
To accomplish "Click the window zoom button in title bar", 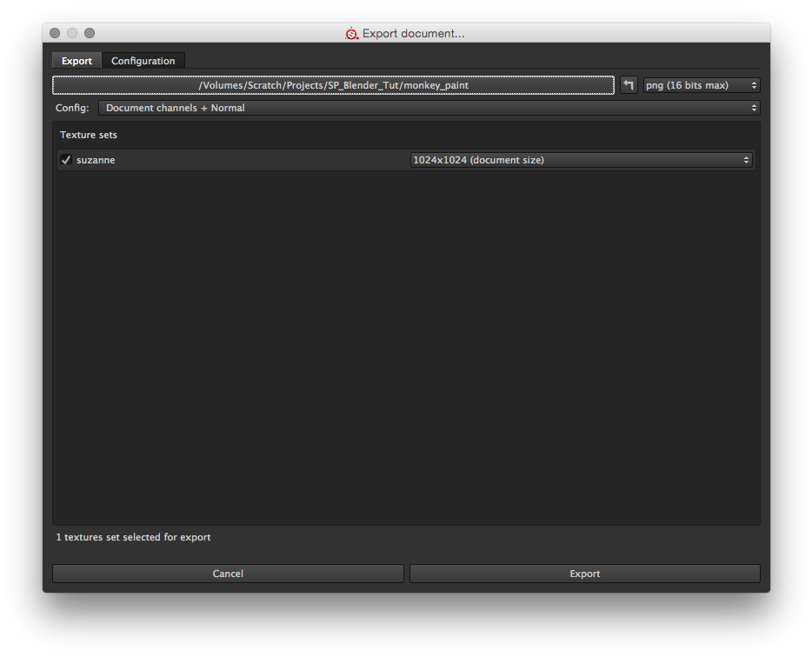I will [90, 33].
